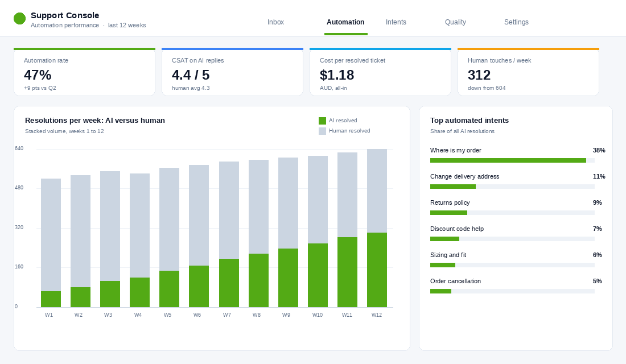
Task: Click the down from 604 note
Action: pos(487,88)
